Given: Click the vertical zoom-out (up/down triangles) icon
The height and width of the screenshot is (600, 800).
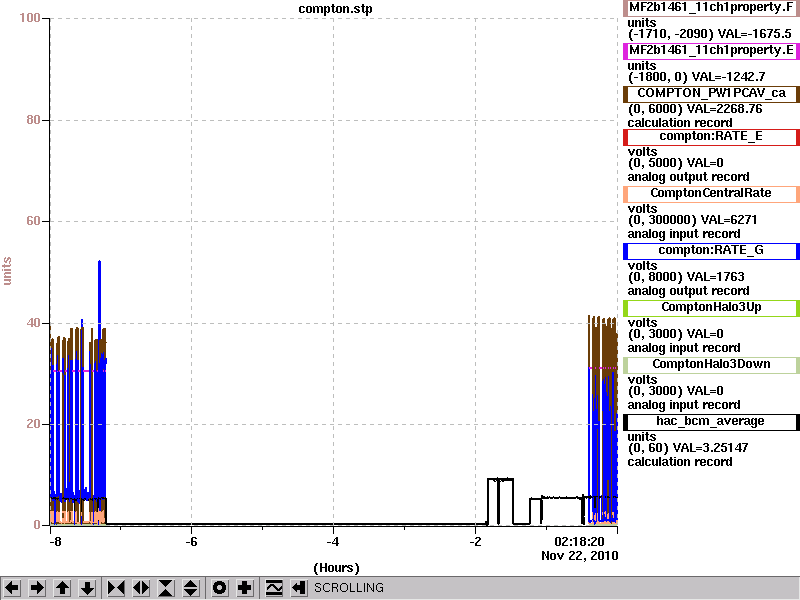Looking at the screenshot, I should [190, 588].
